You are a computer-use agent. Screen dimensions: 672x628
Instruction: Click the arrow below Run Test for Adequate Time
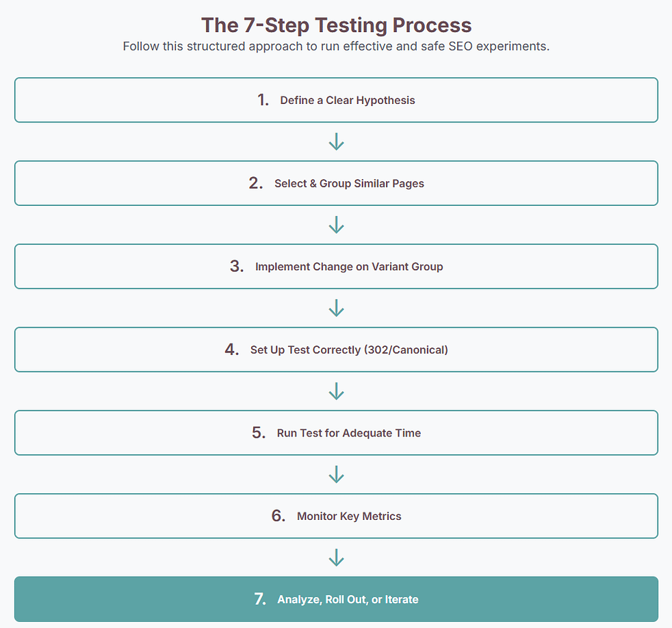pos(336,474)
